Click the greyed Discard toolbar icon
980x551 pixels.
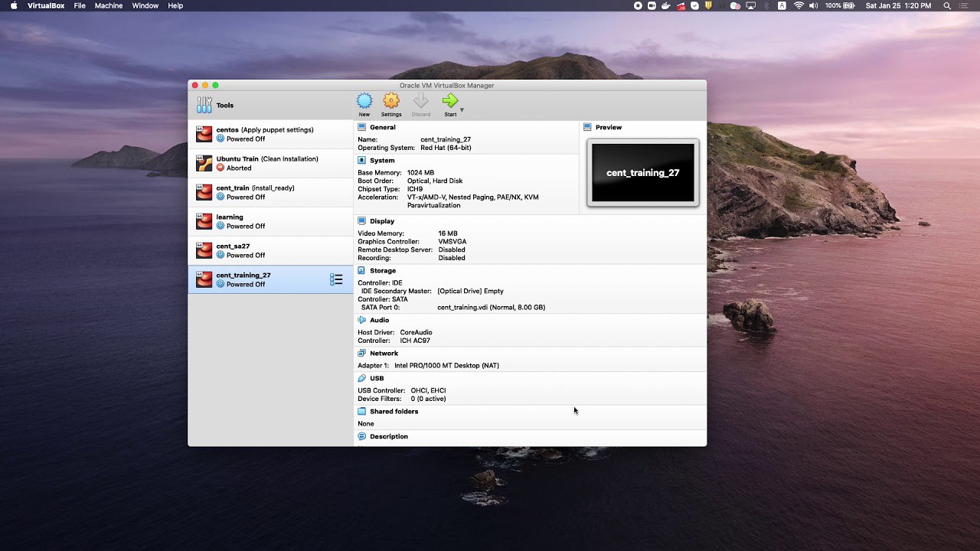tap(421, 104)
